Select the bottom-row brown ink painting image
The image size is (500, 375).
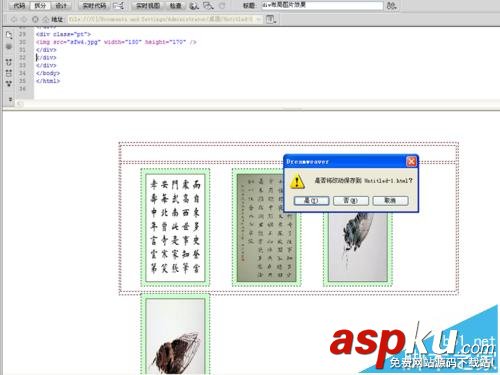175,337
